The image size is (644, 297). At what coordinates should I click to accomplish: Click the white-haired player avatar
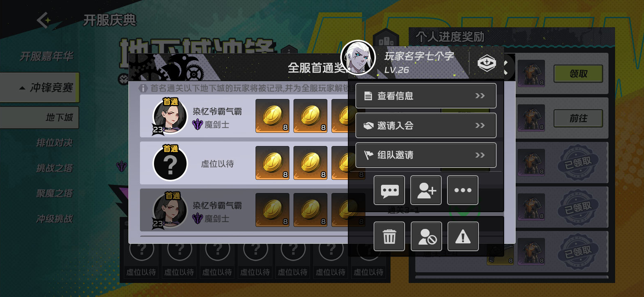tap(358, 58)
